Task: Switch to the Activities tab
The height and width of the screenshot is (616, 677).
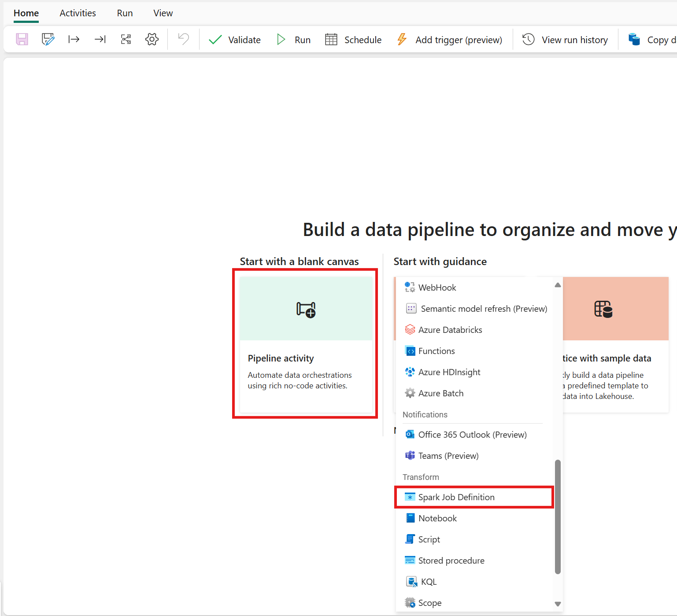Action: pos(78,13)
